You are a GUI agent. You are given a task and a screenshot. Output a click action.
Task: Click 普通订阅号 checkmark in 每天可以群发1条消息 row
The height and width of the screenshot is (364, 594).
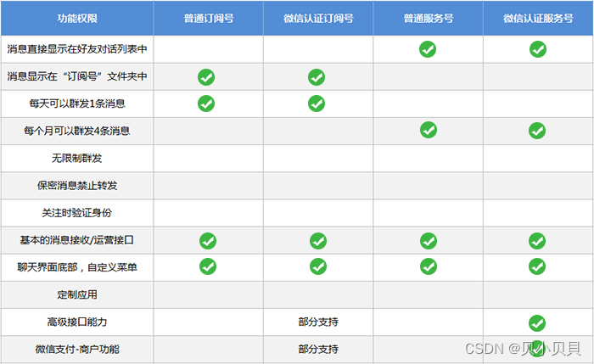pyautogui.click(x=206, y=104)
